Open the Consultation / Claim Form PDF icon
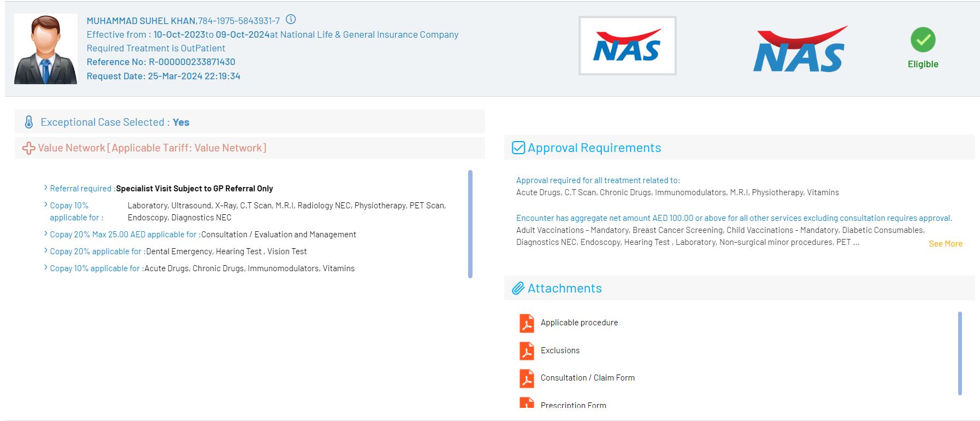Viewport: 980px width, 421px height. point(527,378)
